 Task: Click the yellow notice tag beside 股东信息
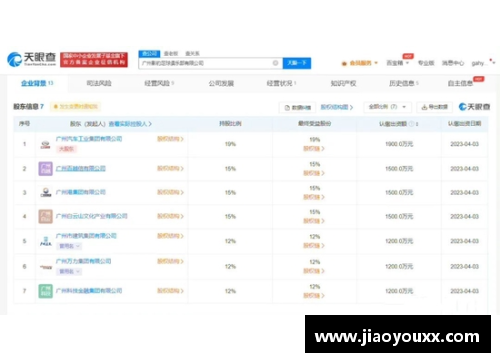click(75, 107)
